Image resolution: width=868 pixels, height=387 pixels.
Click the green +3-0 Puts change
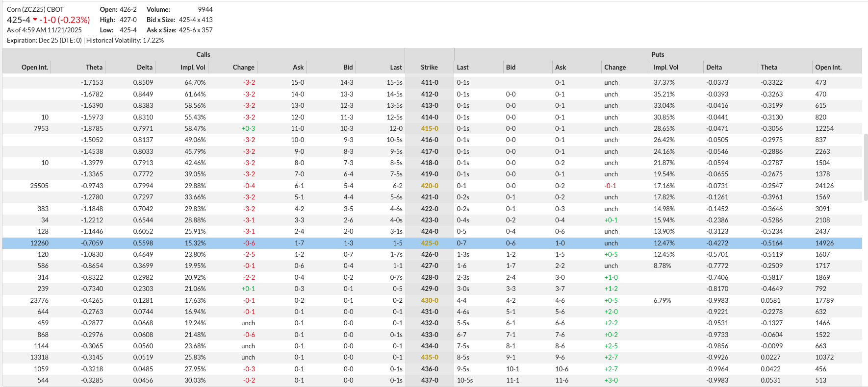point(611,380)
